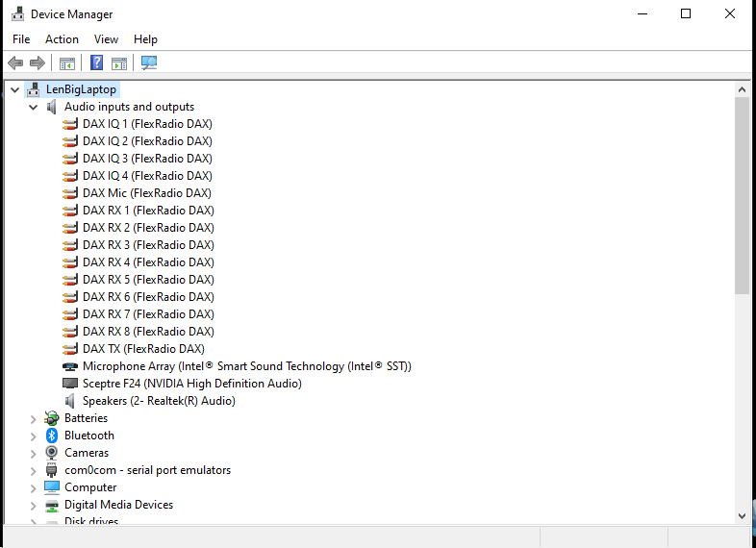
Task: Minimize the Device Manager window
Action: pos(643,14)
